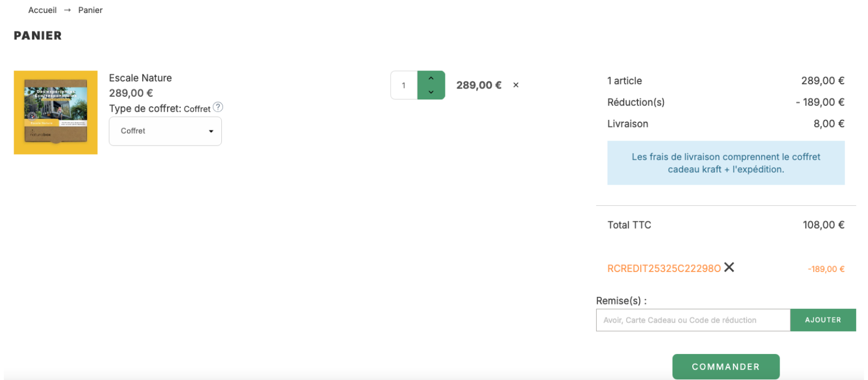Screen dimensions: 868x380
Task: Click the Total TTC amount 108,00 €
Action: point(823,225)
